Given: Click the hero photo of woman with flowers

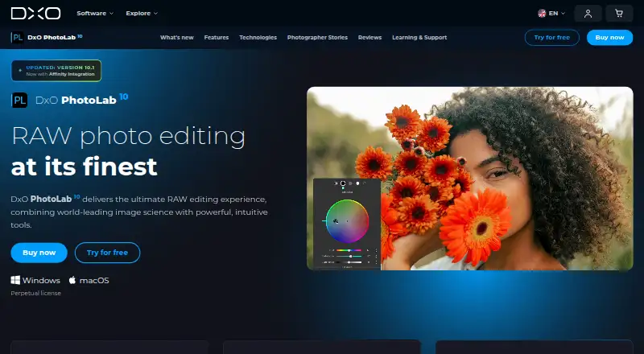Looking at the screenshot, I should coord(470,179).
